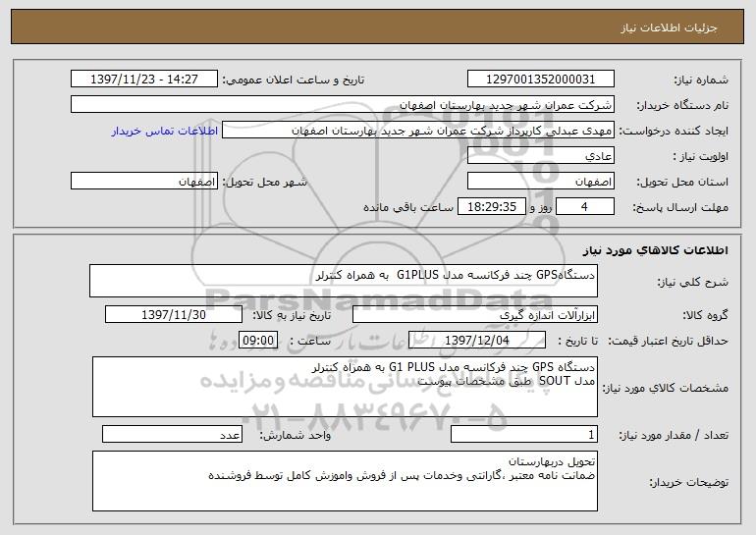
Task: Click the گروه کالا field ابزارآلات اندازه گیری
Action: click(475, 315)
